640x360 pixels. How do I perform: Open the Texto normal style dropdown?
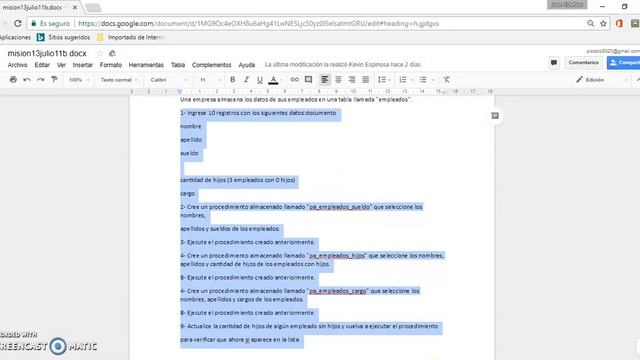pos(119,80)
